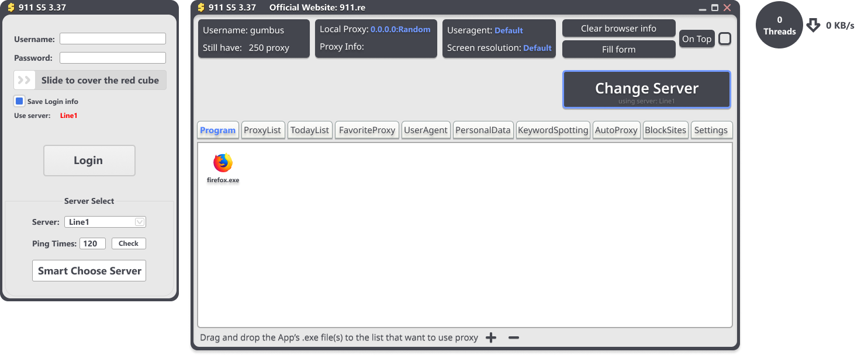Click the slider arrows handle for captcha
Screen dimensions: 868x355
tap(25, 80)
